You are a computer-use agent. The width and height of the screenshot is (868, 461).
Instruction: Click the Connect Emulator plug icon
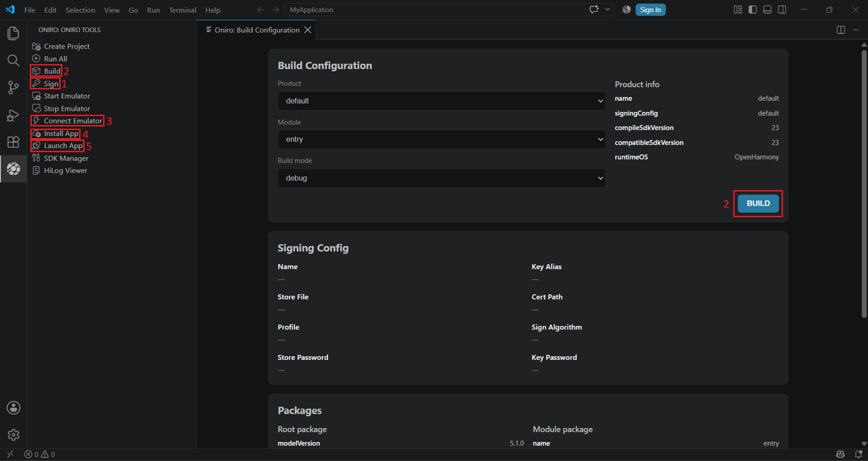[x=36, y=121]
